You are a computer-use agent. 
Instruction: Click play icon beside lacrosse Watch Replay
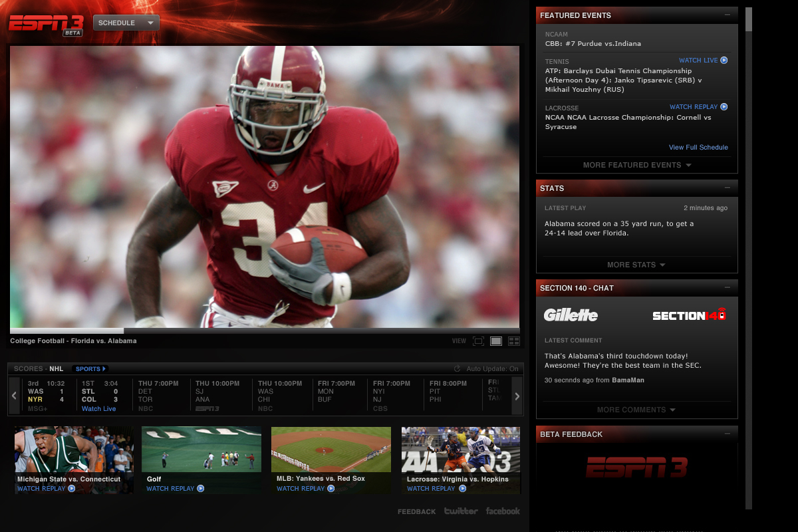724,106
